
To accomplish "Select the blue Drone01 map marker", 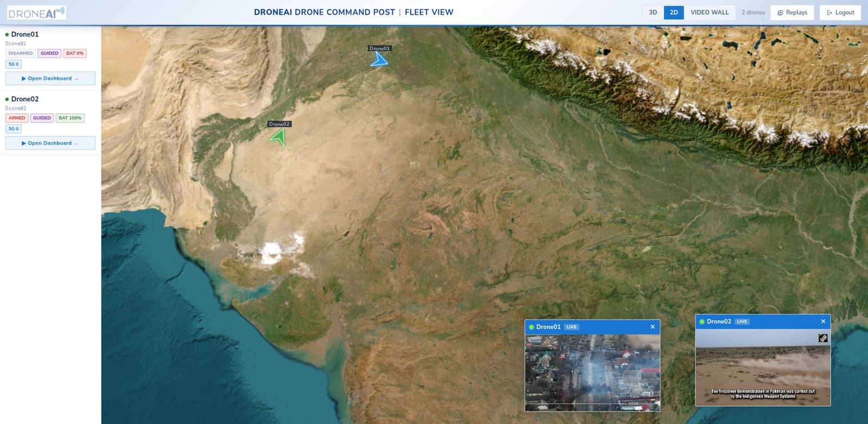I will pos(379,59).
